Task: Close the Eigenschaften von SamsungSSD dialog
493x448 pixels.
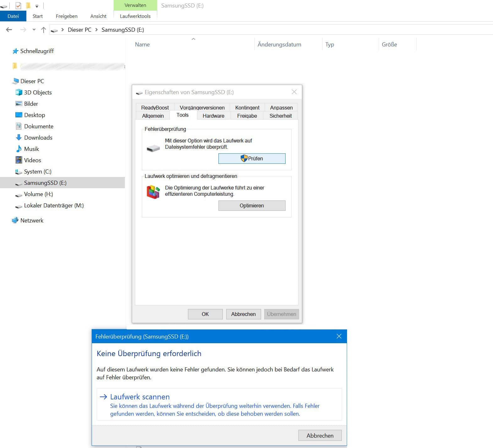Action: point(294,92)
